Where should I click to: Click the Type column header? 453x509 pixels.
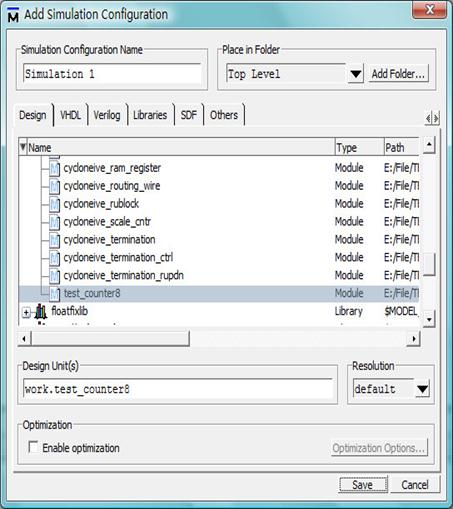pos(359,147)
